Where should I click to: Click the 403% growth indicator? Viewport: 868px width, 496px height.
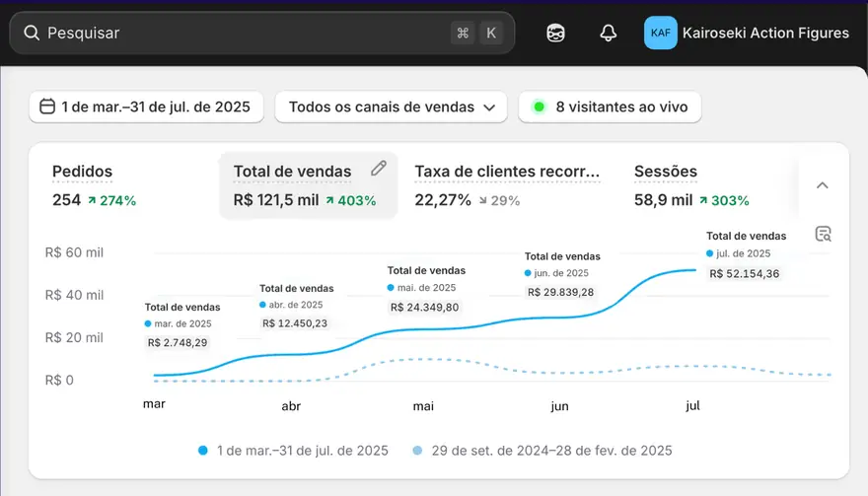coord(351,200)
